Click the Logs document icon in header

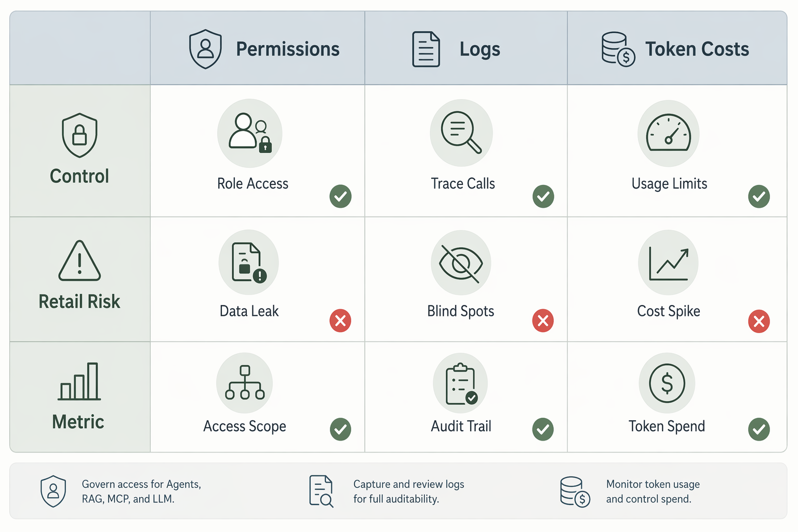coord(426,49)
